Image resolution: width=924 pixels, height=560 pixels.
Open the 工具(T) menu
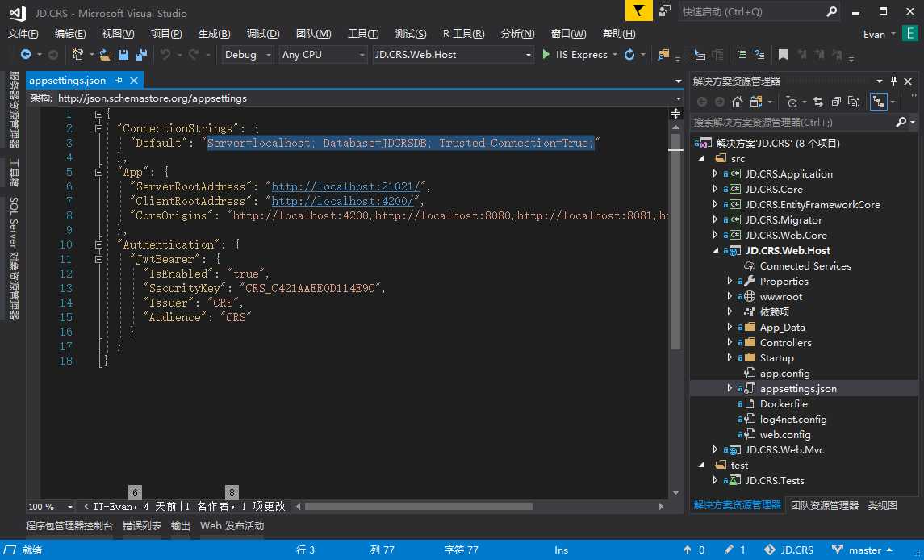click(x=363, y=34)
